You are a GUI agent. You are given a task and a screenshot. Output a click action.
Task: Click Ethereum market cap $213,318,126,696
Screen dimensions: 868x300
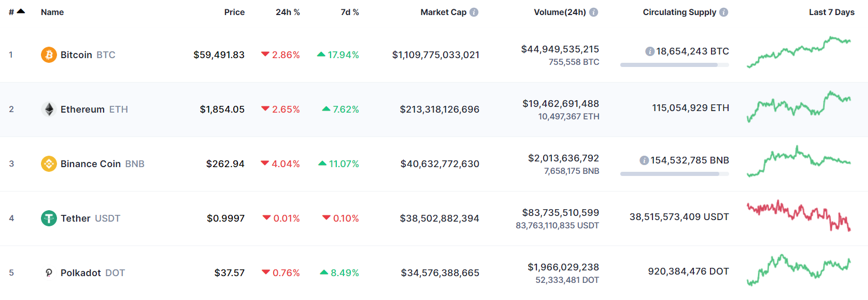click(439, 109)
